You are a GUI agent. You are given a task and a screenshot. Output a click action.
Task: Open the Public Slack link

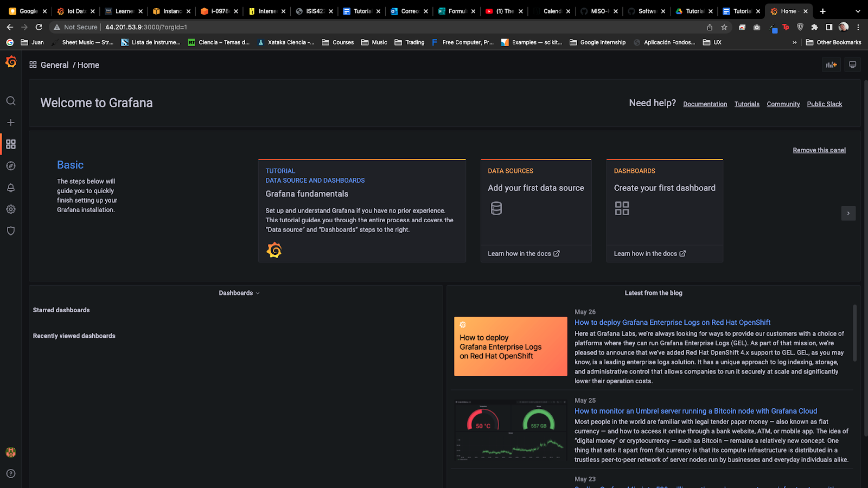824,104
